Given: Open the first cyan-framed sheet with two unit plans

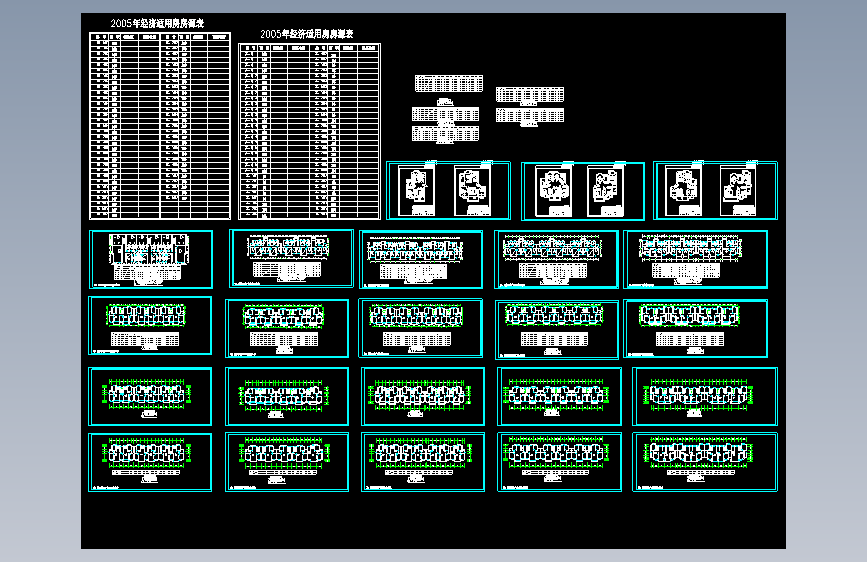Looking at the screenshot, I should click(x=448, y=190).
